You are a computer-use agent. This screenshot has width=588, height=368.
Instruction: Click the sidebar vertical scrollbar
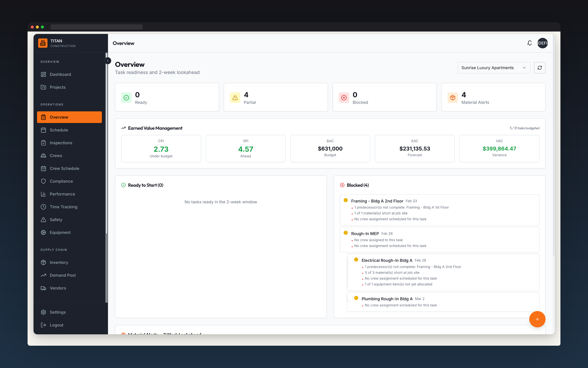pos(106,144)
